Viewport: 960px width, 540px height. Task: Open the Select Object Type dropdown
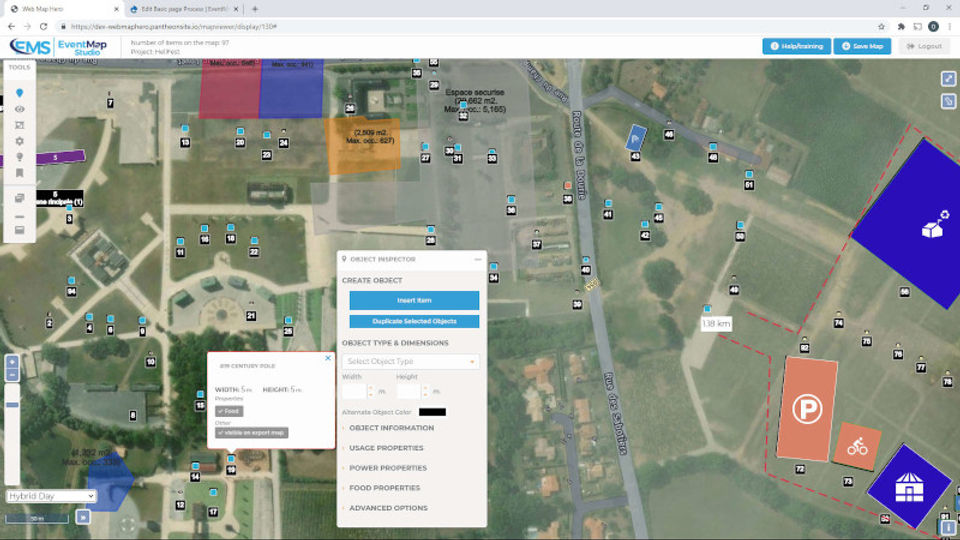(410, 361)
